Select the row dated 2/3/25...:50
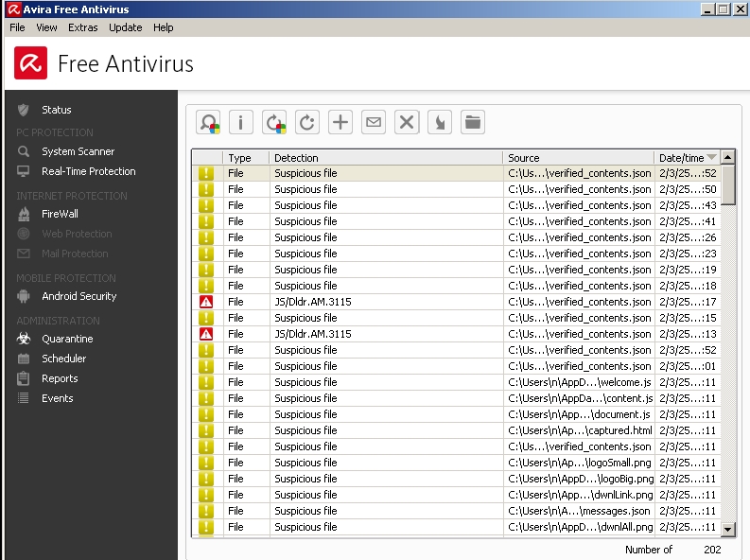The width and height of the screenshot is (750, 560). 456,189
